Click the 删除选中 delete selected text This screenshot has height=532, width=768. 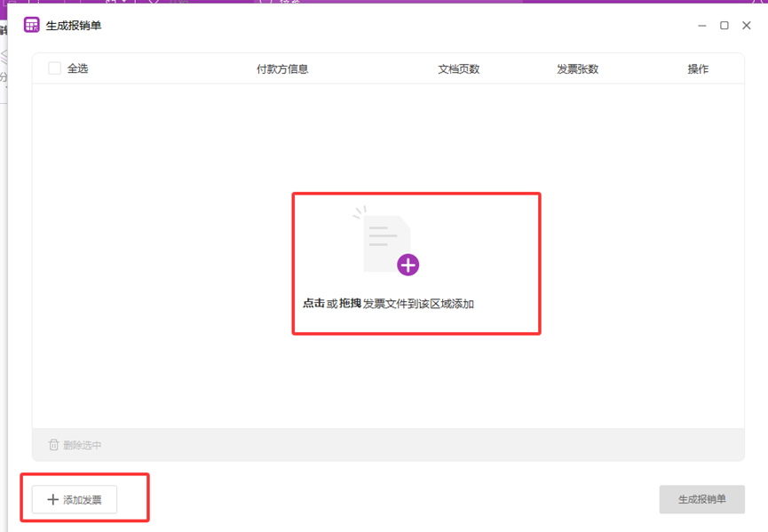83,445
